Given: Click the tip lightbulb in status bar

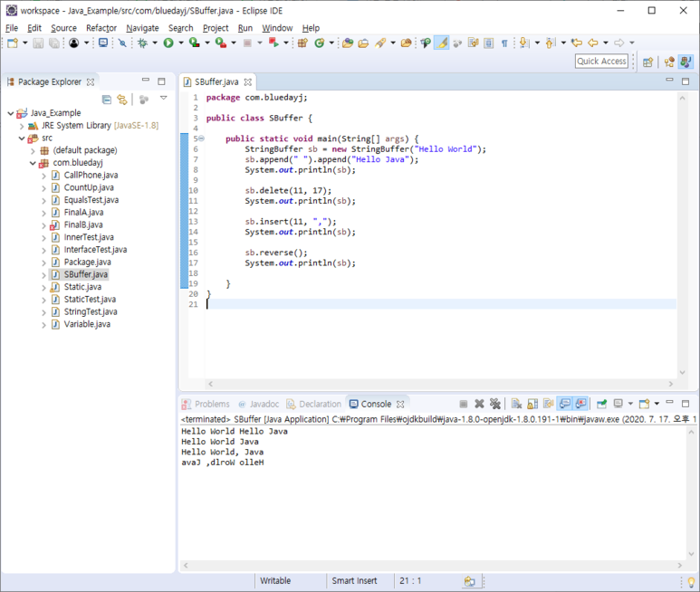Looking at the screenshot, I should click(691, 582).
